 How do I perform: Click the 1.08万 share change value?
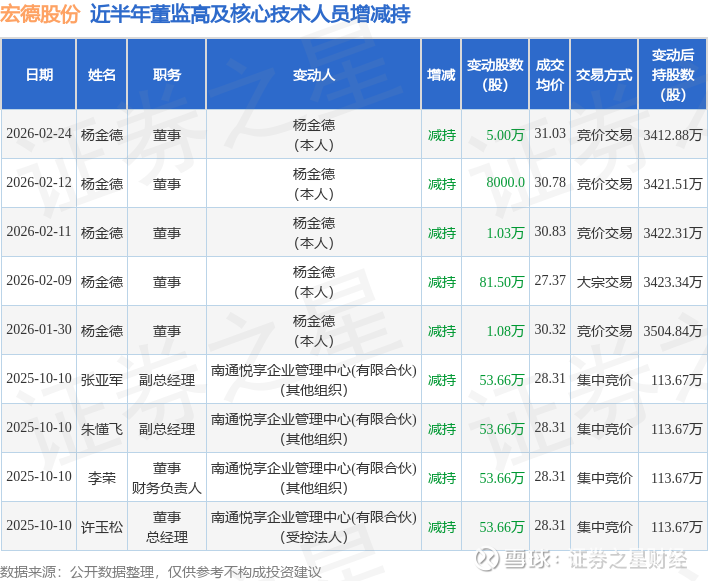[x=505, y=330]
